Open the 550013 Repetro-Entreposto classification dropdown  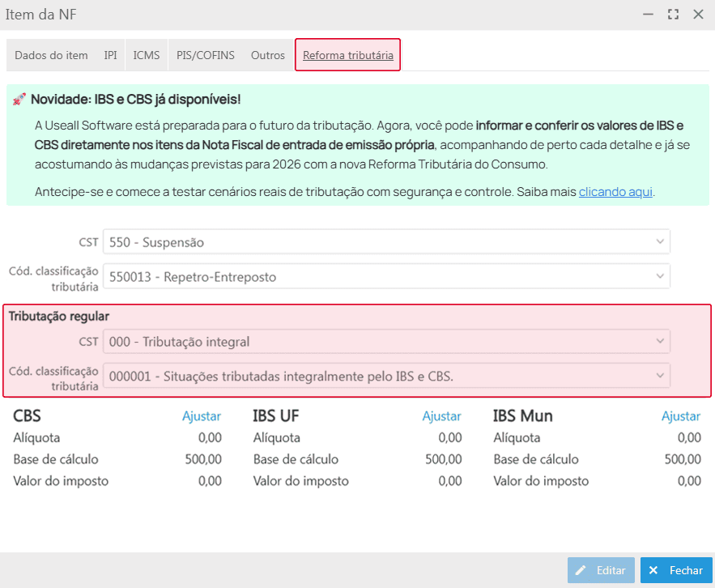[386, 277]
